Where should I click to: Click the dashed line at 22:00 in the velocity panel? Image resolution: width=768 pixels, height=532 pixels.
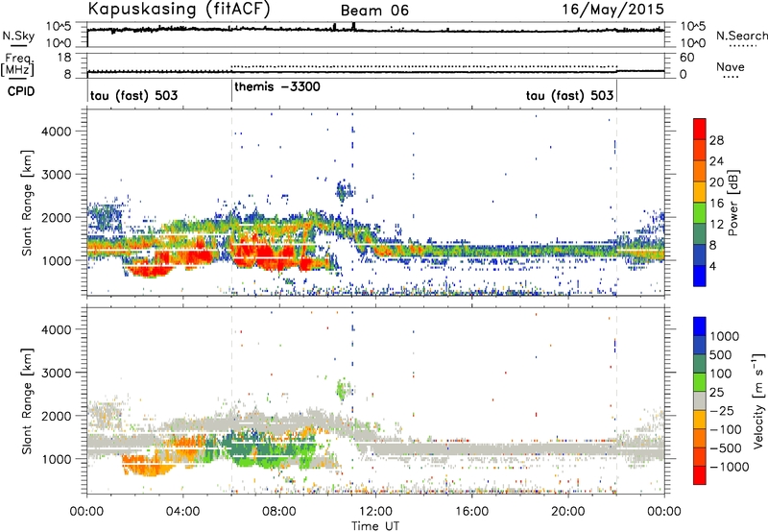coord(616,399)
